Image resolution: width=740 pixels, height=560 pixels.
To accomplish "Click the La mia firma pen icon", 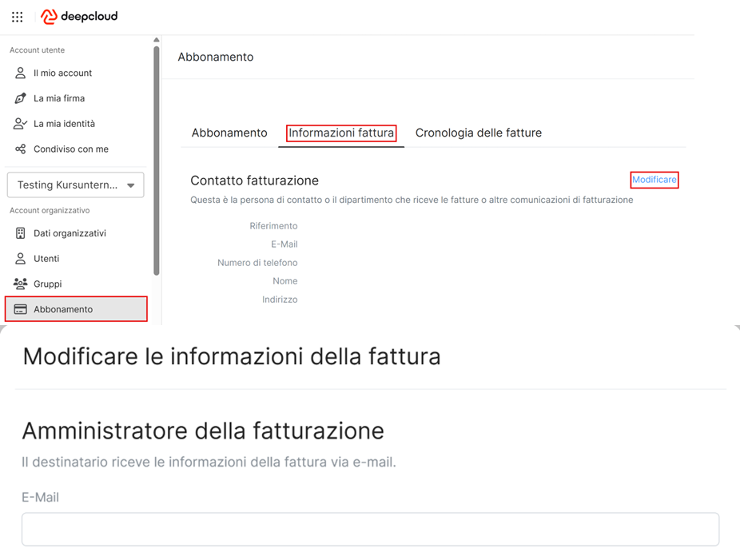I will pyautogui.click(x=21, y=98).
